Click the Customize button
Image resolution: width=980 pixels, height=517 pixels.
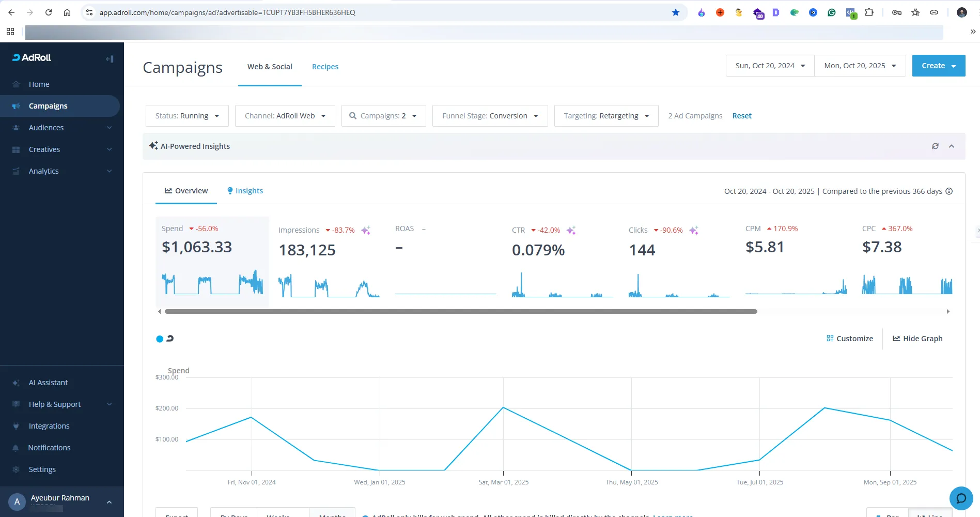(x=850, y=339)
